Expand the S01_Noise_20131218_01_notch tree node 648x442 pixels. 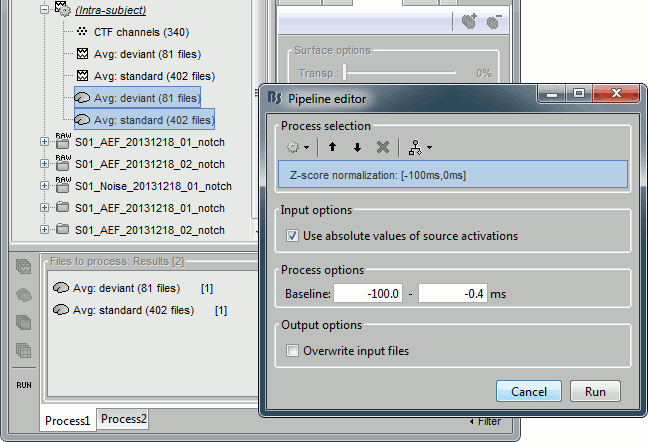(44, 186)
